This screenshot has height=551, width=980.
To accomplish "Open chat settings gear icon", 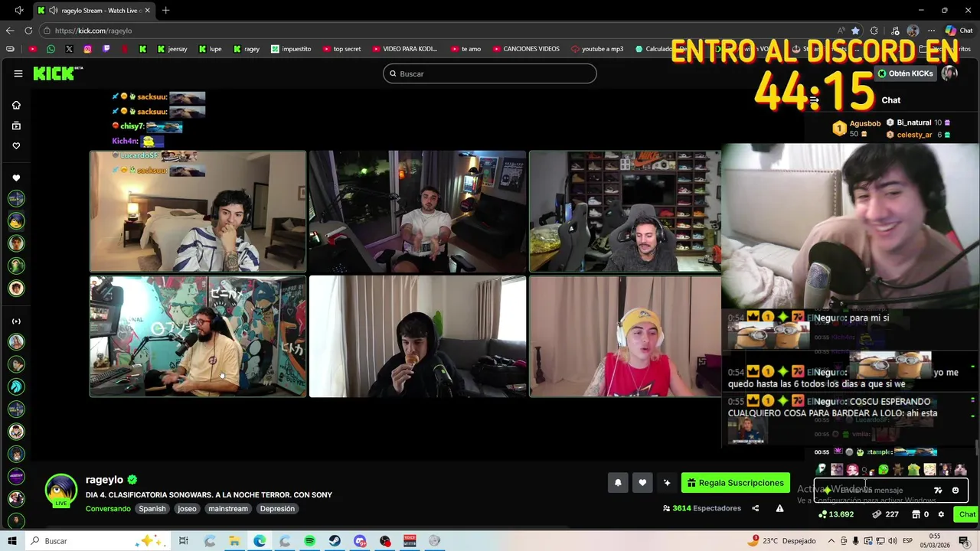I will tap(941, 514).
